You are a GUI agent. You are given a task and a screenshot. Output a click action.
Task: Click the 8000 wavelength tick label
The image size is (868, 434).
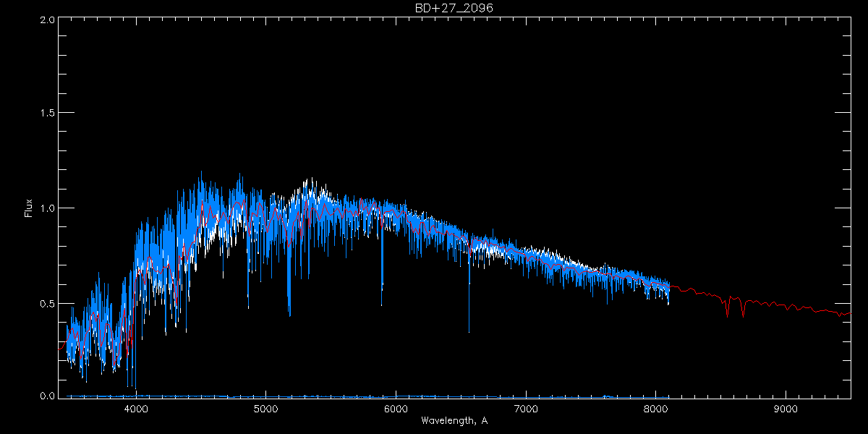point(656,407)
